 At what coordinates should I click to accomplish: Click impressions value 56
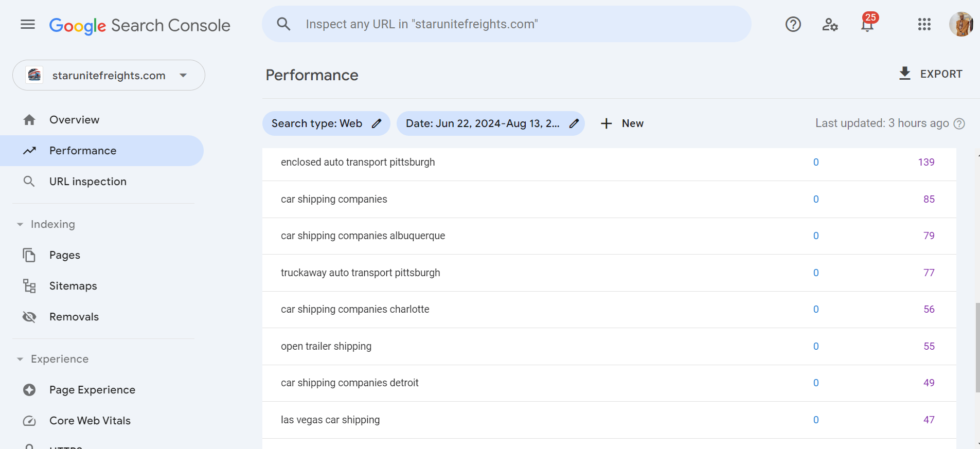(x=929, y=309)
